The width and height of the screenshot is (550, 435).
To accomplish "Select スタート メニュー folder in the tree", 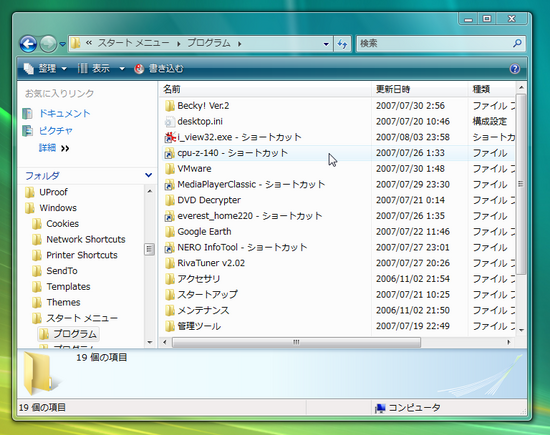I will click(82, 319).
